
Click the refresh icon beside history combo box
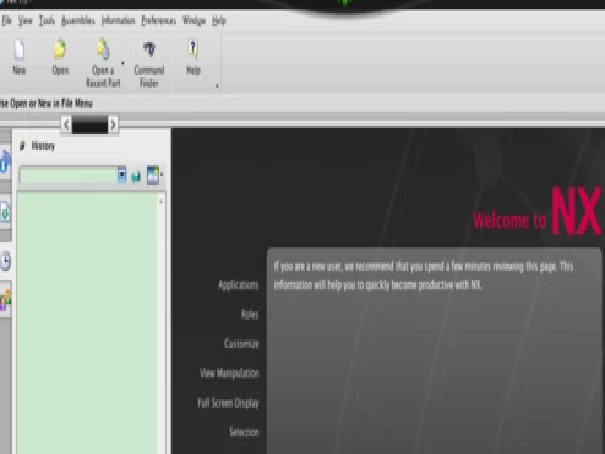click(136, 177)
